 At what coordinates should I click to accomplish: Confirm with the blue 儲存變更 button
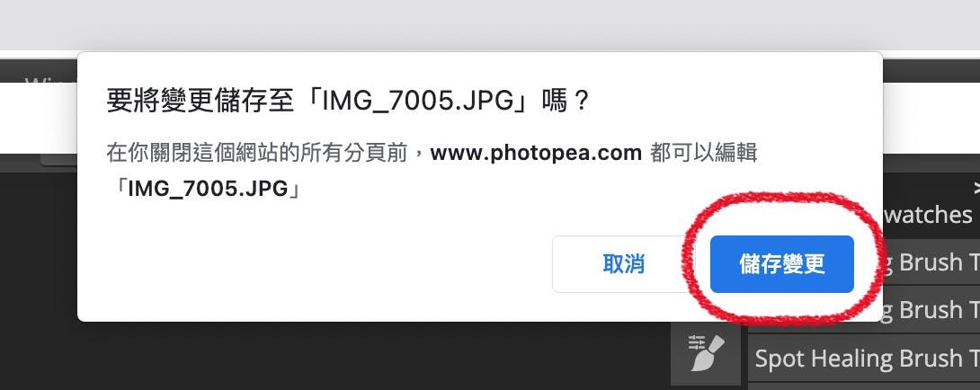782,264
